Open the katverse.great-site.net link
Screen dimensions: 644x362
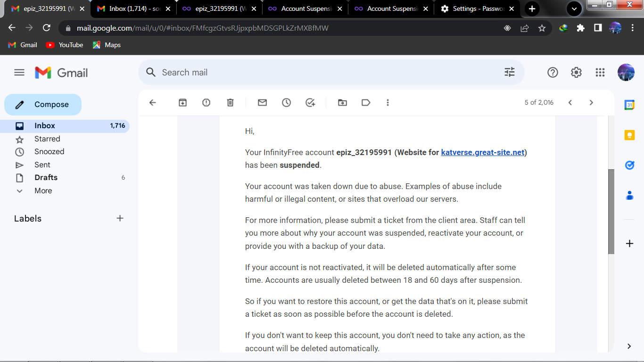[482, 153]
